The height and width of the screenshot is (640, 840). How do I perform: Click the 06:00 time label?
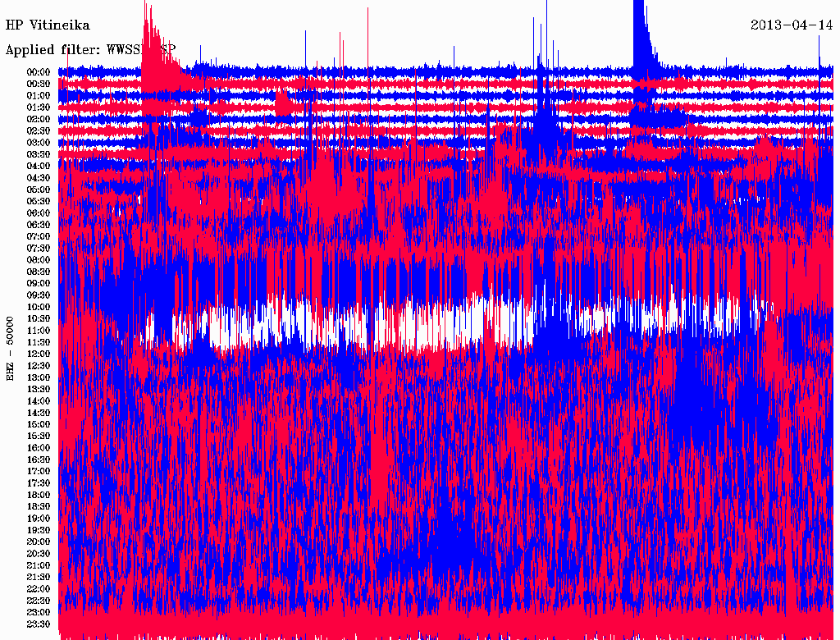click(x=39, y=213)
